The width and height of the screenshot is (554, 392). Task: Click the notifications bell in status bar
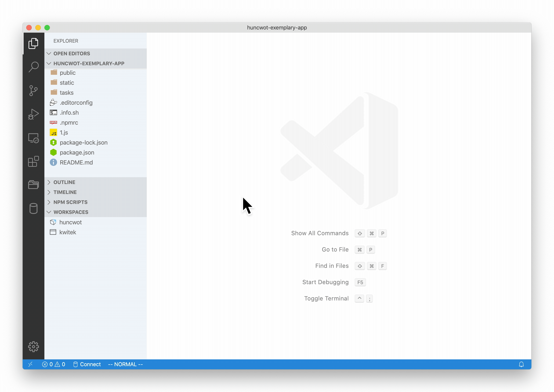(521, 364)
